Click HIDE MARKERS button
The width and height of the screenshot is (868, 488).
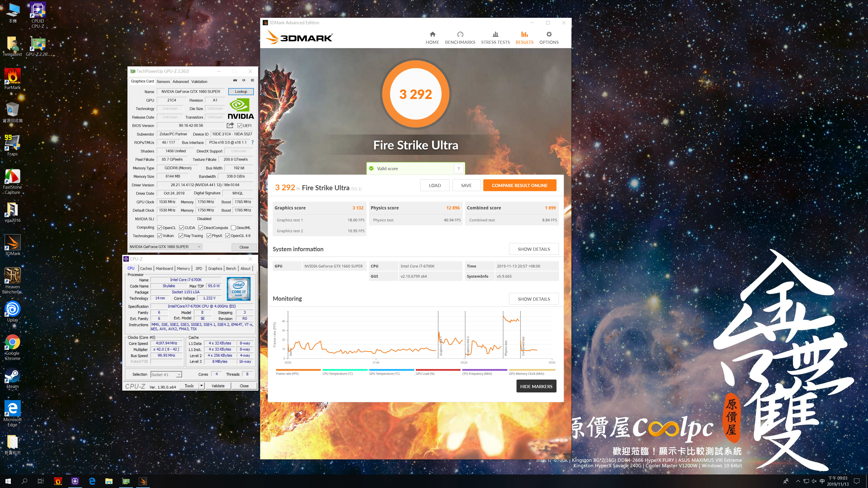(536, 386)
